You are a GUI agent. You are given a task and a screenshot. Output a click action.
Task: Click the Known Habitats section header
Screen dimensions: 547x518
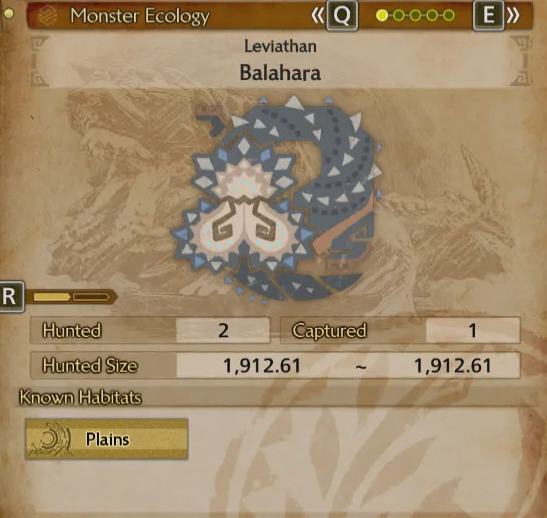pyautogui.click(x=81, y=397)
